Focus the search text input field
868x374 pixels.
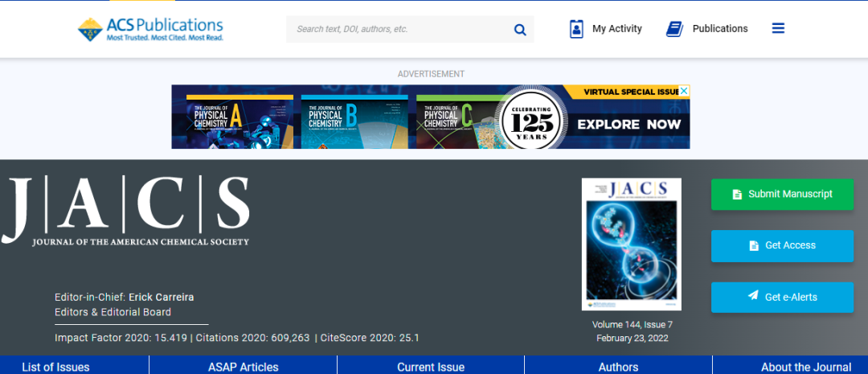[398, 30]
